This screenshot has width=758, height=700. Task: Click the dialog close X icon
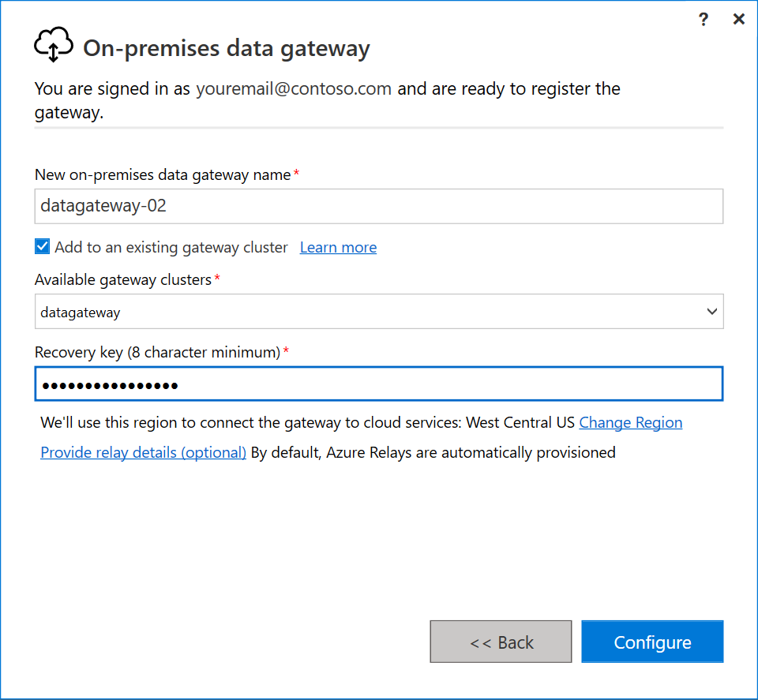point(739,19)
